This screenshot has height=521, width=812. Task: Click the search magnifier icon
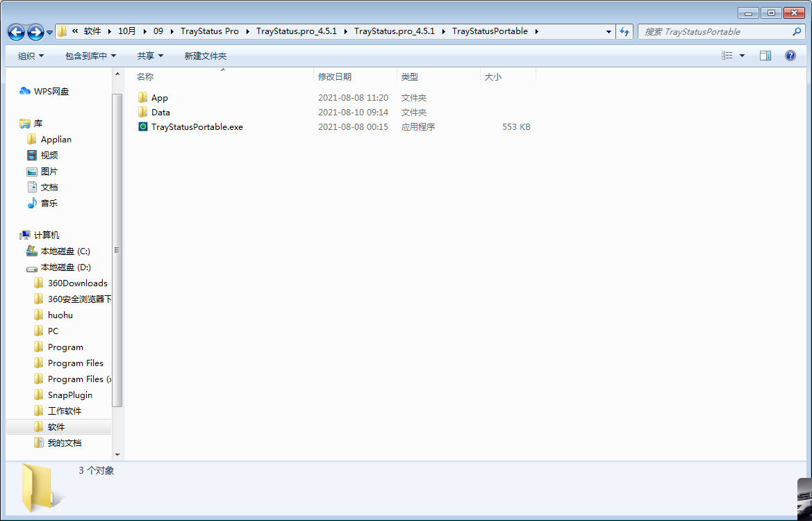(797, 32)
